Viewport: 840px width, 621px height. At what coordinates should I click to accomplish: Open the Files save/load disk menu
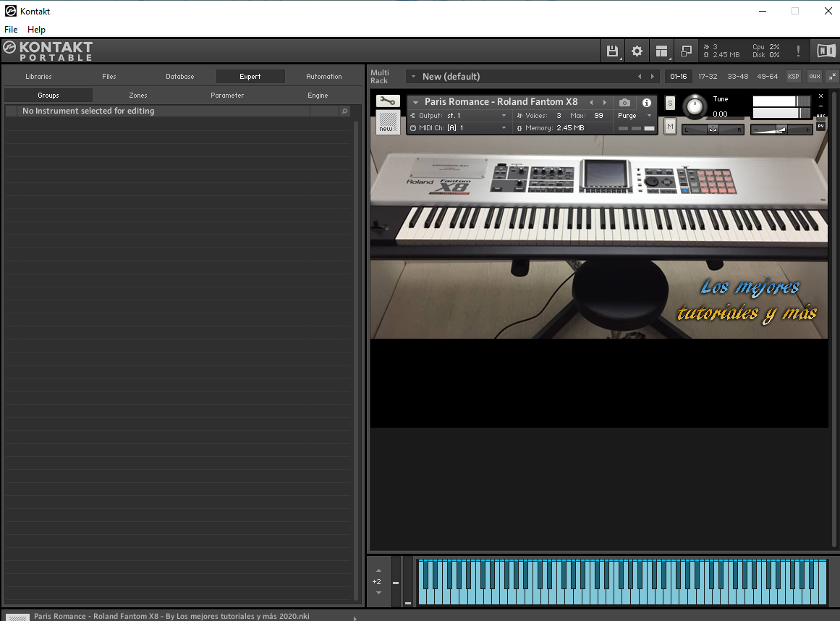[612, 51]
